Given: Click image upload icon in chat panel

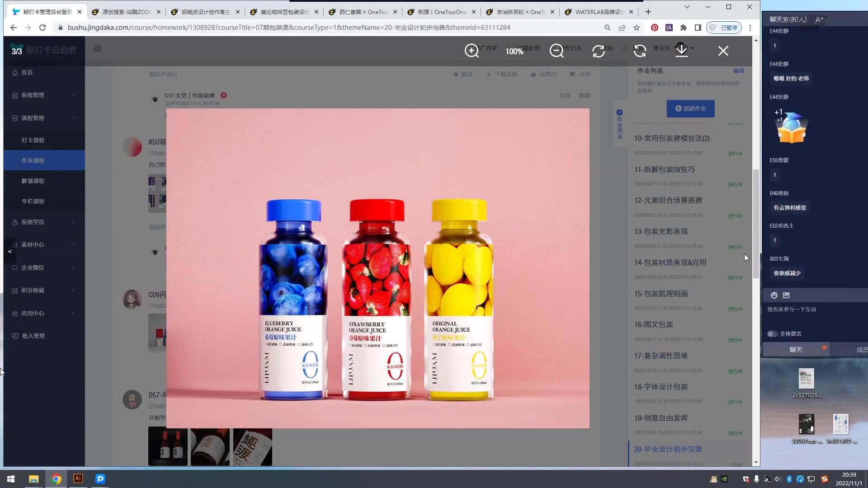Looking at the screenshot, I should 786,295.
